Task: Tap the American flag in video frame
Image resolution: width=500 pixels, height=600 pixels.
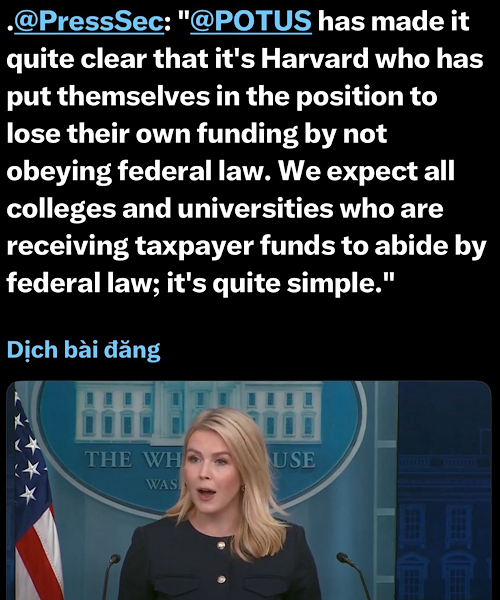Action: 34,497
